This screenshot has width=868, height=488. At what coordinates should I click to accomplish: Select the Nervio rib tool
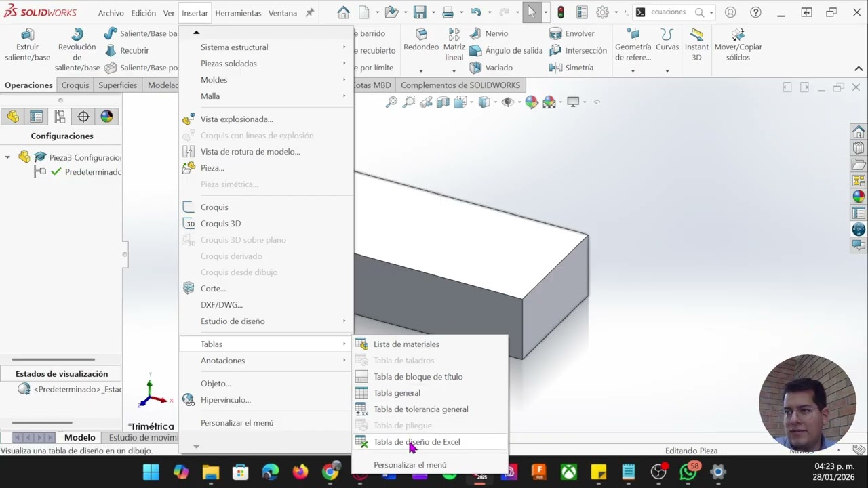point(488,33)
